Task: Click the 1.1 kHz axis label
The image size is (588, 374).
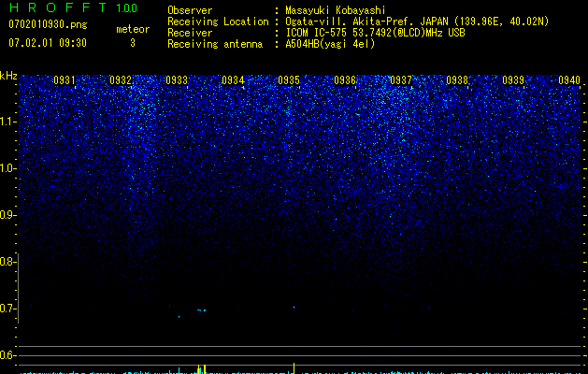Action: pyautogui.click(x=7, y=122)
